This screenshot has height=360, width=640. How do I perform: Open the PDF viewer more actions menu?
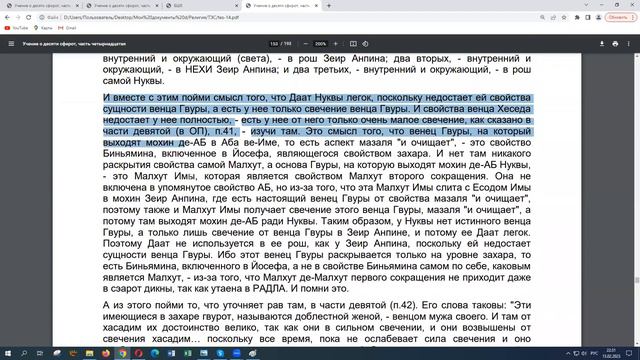[x=629, y=44]
